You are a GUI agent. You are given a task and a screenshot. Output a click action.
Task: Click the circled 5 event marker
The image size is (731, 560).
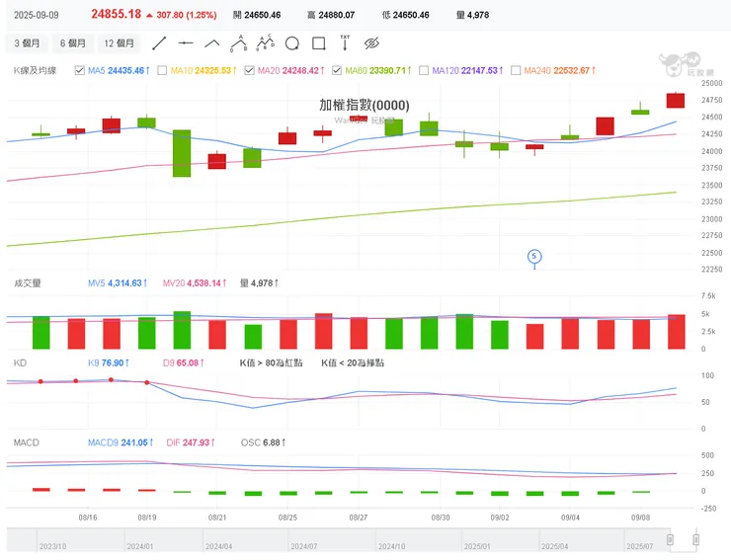[x=534, y=256]
